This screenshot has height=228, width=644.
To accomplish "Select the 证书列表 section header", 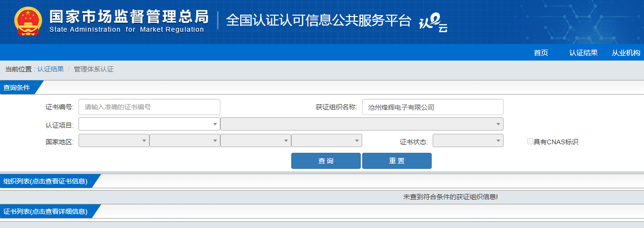I will tap(50, 211).
